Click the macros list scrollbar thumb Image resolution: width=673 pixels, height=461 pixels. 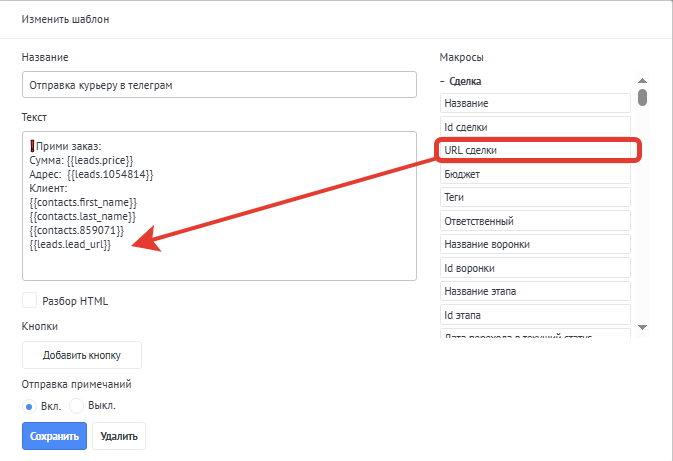[x=642, y=97]
